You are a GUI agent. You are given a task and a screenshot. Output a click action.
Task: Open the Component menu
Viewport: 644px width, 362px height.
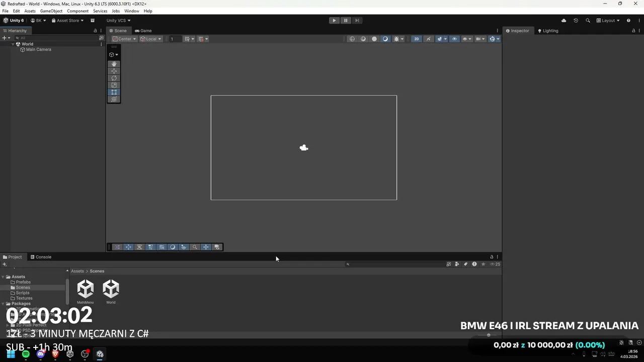[x=78, y=11]
